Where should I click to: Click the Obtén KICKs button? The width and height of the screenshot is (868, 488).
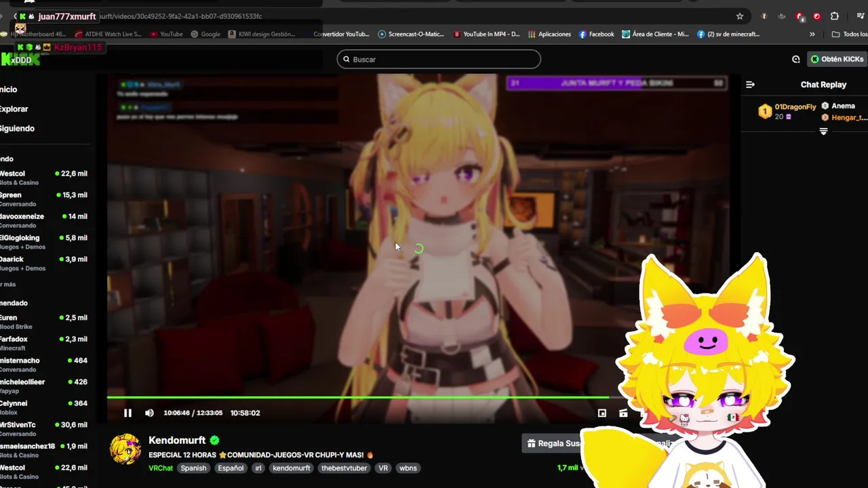pyautogui.click(x=837, y=59)
